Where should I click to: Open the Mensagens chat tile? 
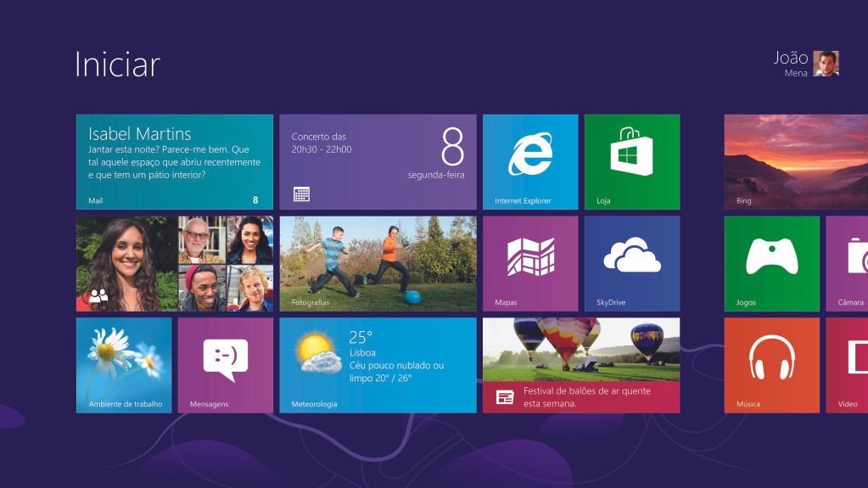click(x=225, y=365)
